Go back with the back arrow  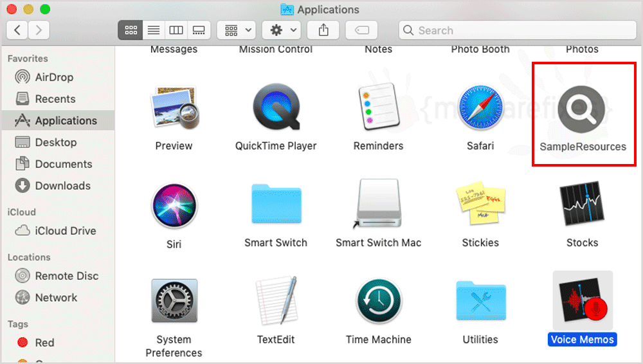17,30
